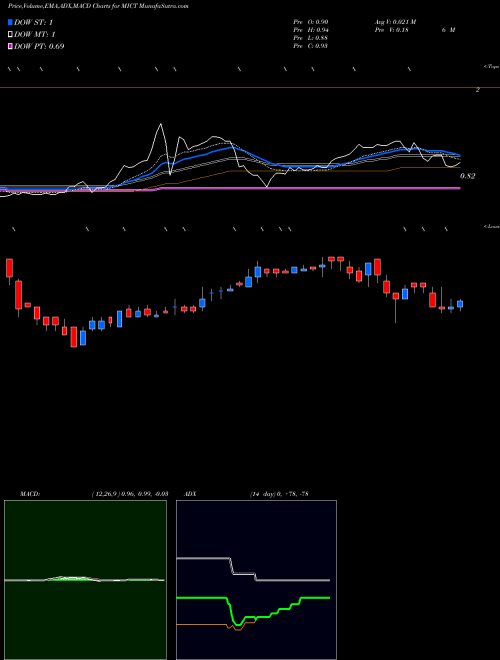Screen dimensions: 500x660
Task: Click the 'ADX' panel heading
Action: (190, 494)
